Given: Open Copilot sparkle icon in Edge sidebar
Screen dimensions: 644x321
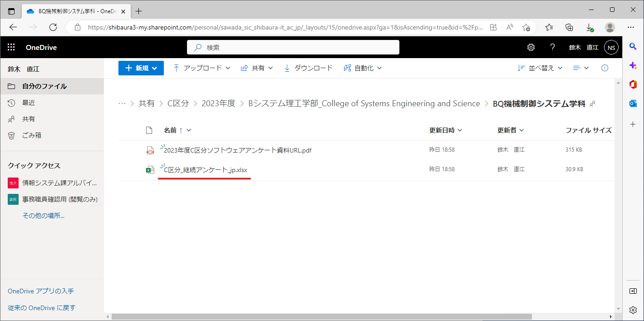Looking at the screenshot, I should [x=633, y=65].
